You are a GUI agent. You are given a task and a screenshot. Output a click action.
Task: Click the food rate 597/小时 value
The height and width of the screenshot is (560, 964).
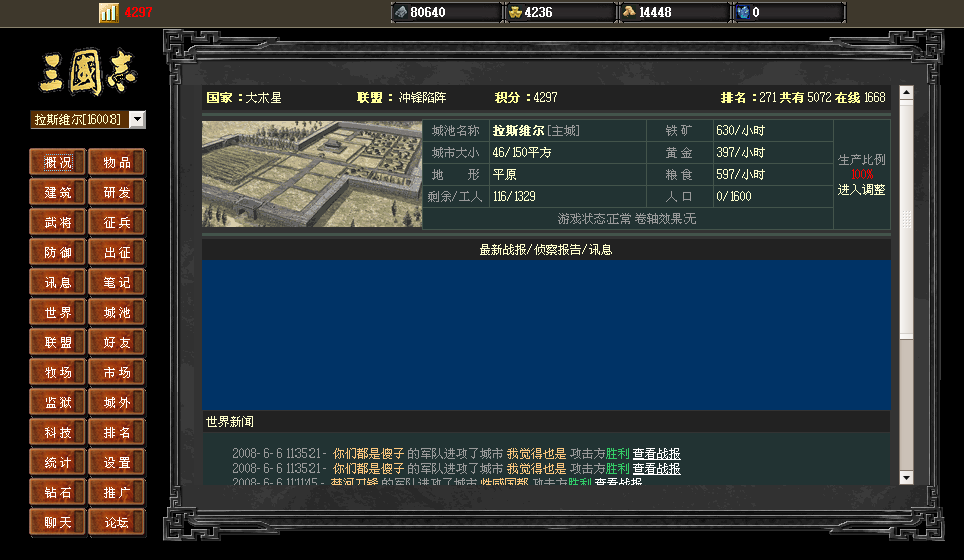point(740,175)
